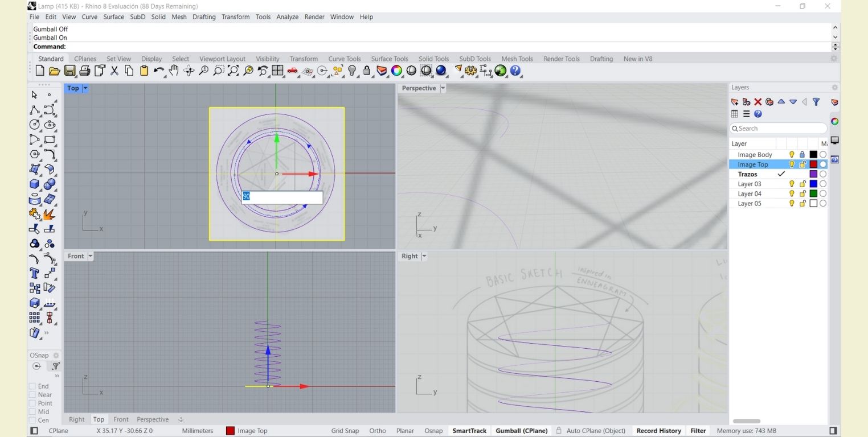Toggle Grid Snap in status bar
The width and height of the screenshot is (868, 437).
345,431
